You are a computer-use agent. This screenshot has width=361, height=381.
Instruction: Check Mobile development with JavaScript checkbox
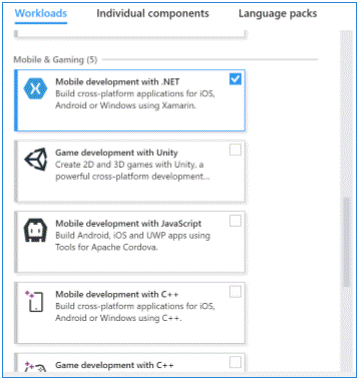235,221
